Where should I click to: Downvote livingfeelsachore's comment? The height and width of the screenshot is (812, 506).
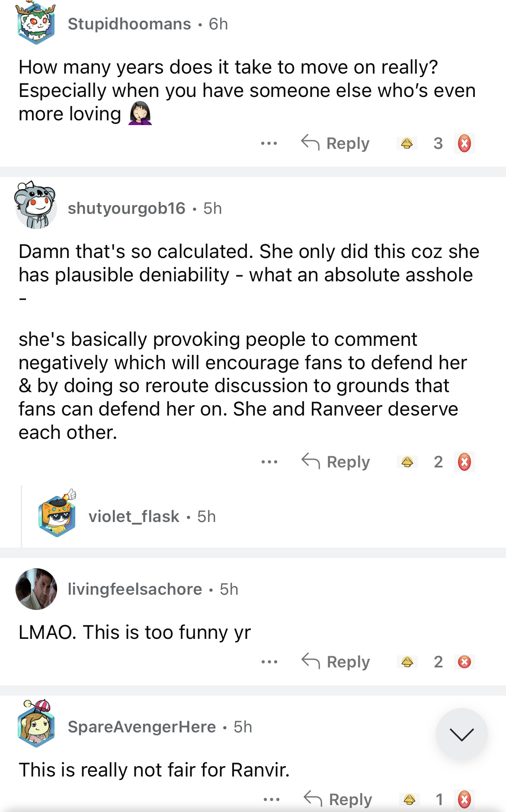(464, 662)
